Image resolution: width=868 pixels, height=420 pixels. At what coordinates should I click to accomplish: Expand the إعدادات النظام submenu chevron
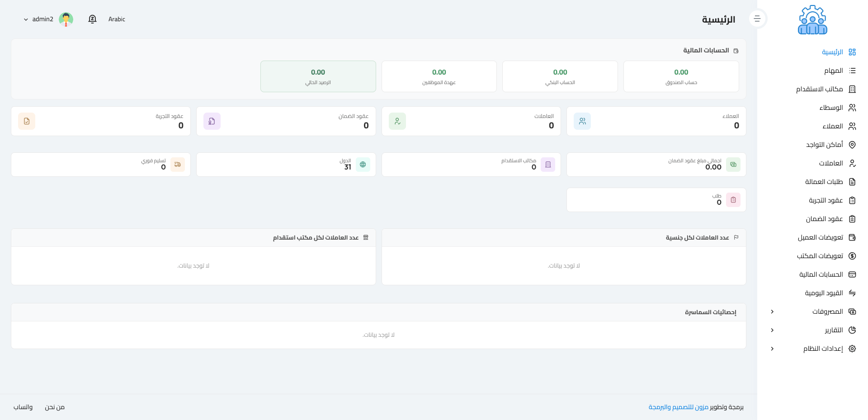(x=772, y=349)
